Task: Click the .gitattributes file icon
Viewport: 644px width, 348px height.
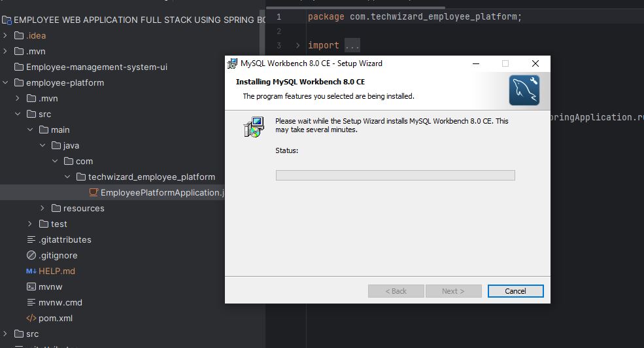Action: [31, 239]
